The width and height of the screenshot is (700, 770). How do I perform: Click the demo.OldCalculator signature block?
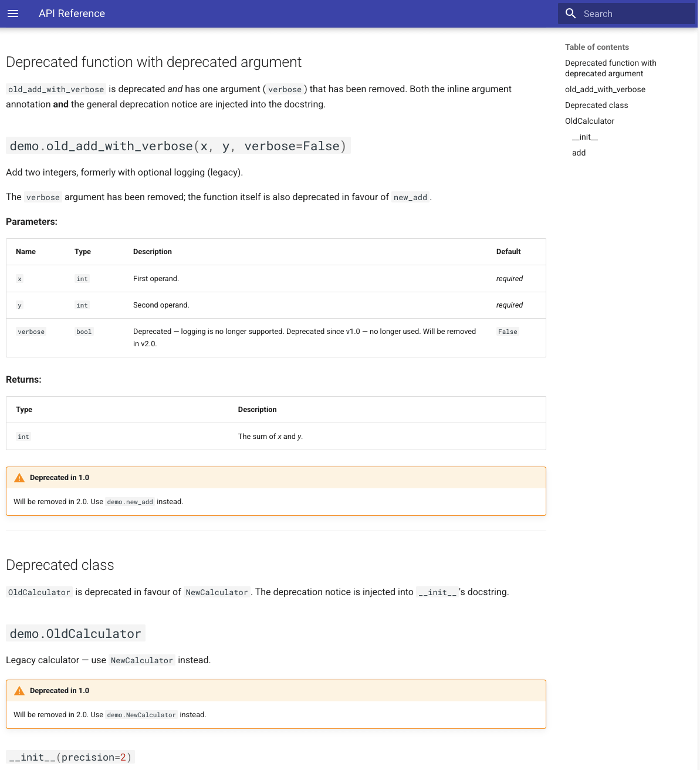tap(75, 633)
